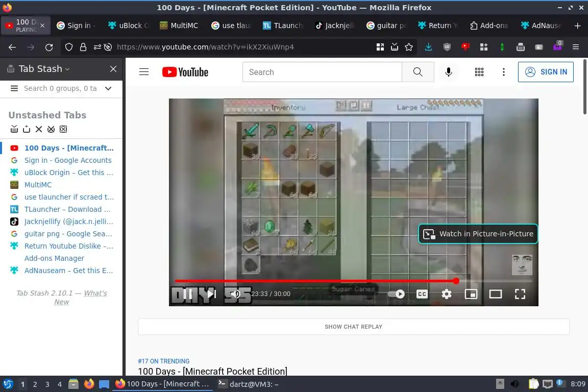
Task: Click SHOW CHAT REPLAY button
Action: click(354, 327)
